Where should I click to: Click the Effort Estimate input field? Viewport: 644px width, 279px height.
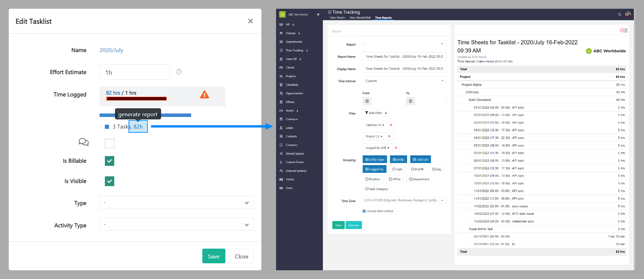(x=135, y=72)
